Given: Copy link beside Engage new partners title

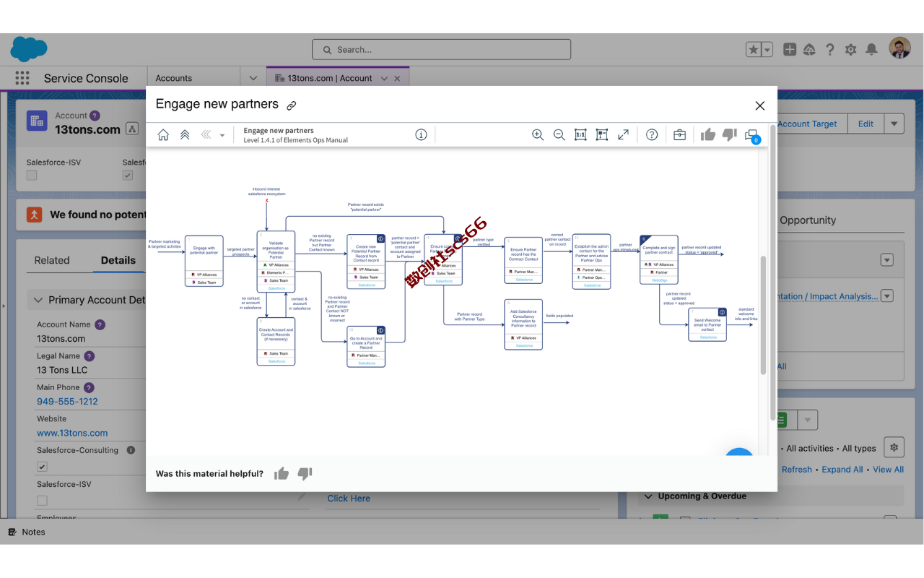Looking at the screenshot, I should pos(292,105).
